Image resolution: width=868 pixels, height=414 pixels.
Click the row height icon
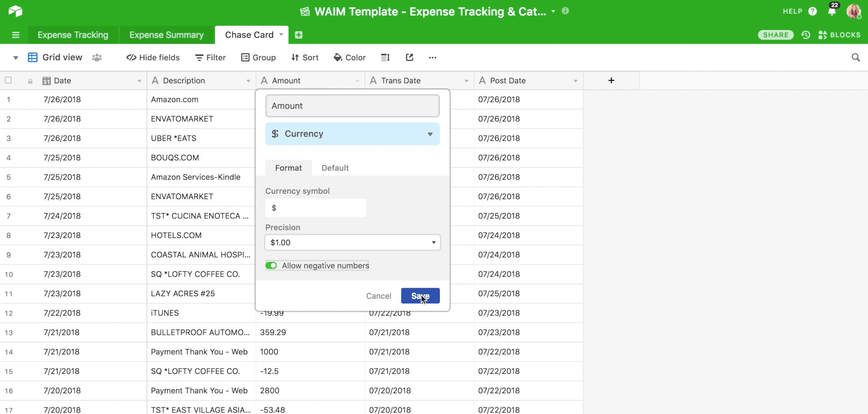pyautogui.click(x=385, y=57)
